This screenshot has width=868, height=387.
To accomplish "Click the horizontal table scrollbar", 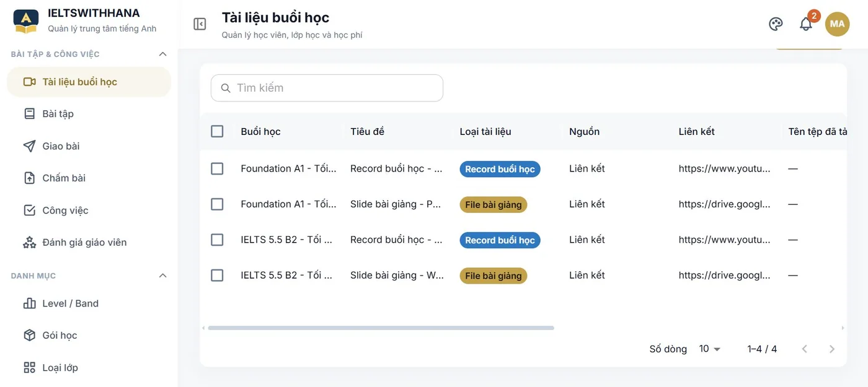I will click(381, 328).
